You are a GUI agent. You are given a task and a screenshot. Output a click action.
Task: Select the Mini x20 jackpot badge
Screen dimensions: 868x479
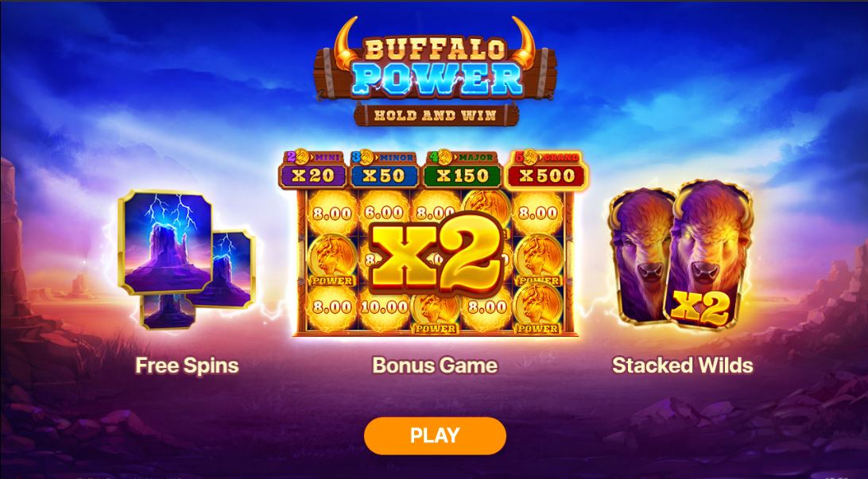(x=312, y=169)
